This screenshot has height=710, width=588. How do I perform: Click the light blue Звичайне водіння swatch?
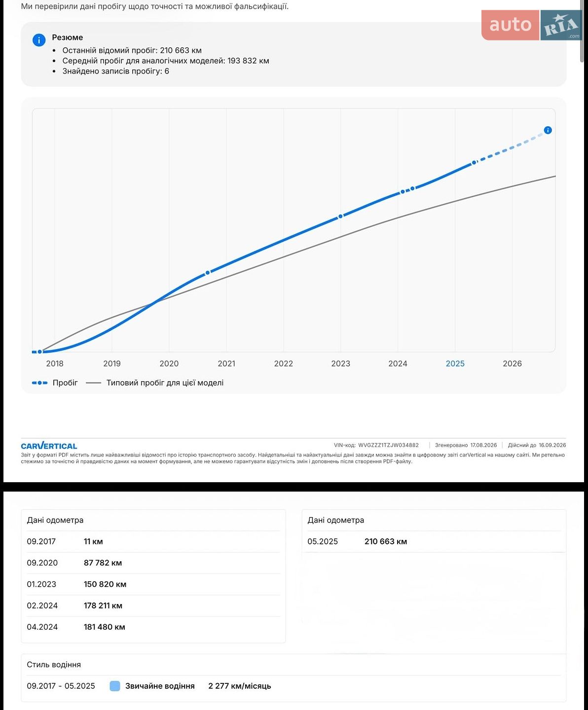pos(115,686)
